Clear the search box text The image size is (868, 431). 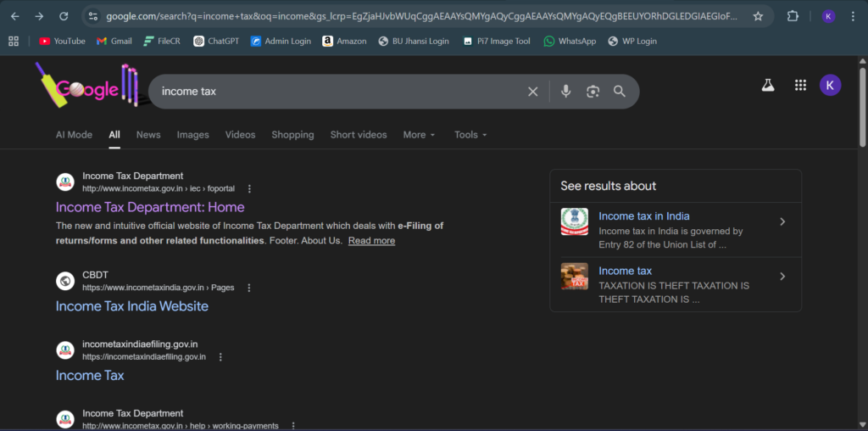click(x=533, y=92)
